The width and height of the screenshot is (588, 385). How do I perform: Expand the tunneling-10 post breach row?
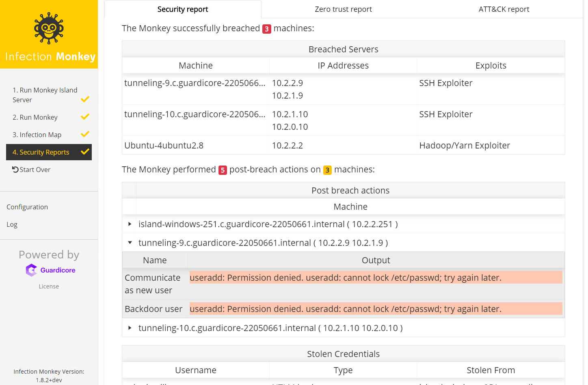pyautogui.click(x=130, y=328)
